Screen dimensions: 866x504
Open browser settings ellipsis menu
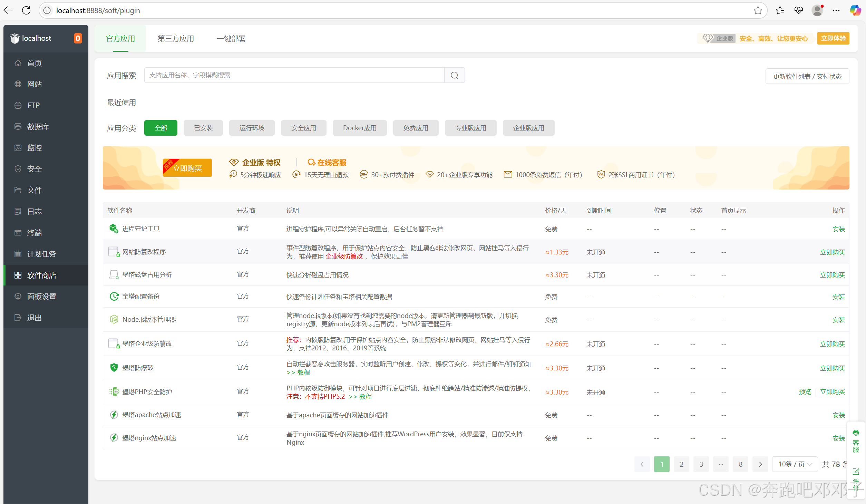pos(836,10)
